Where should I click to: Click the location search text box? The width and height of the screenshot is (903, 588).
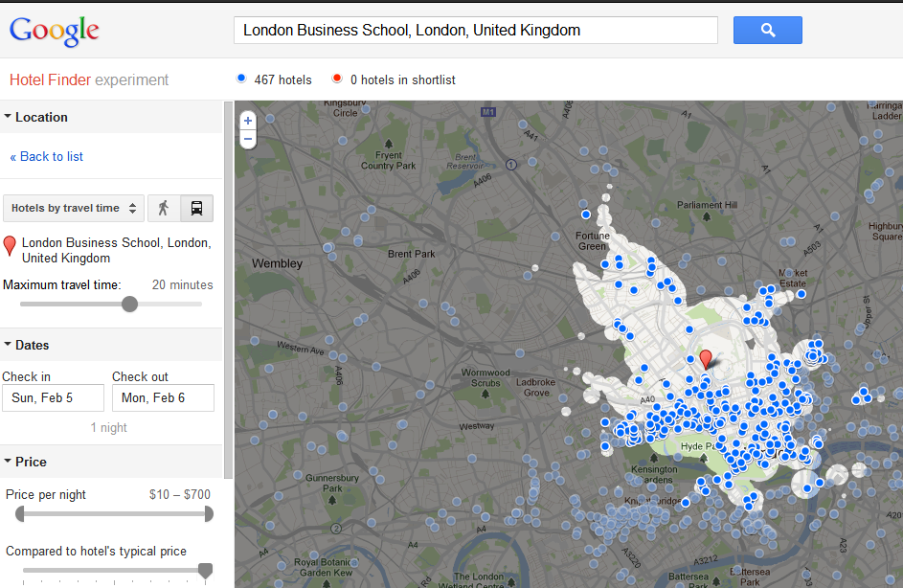[x=475, y=31]
